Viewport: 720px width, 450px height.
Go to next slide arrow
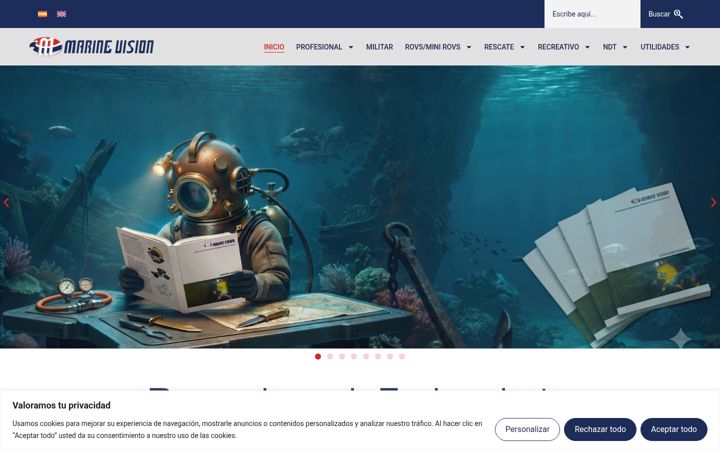tap(713, 202)
